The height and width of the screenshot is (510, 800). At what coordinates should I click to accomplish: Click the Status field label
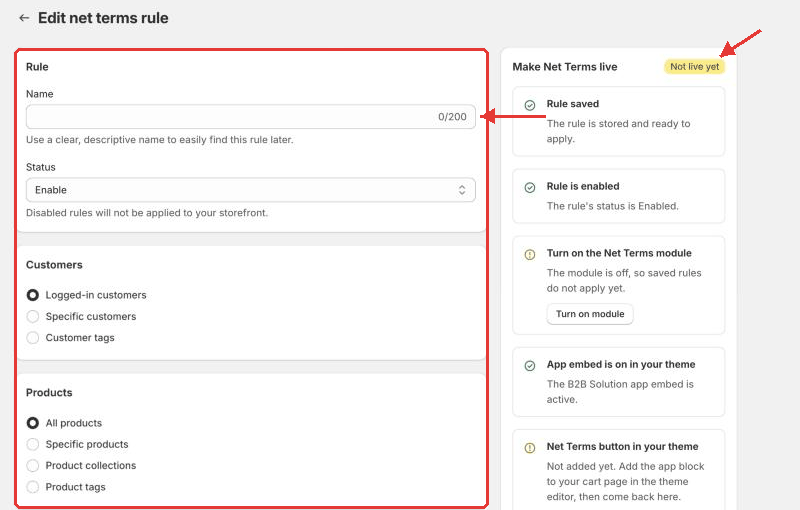(x=41, y=167)
